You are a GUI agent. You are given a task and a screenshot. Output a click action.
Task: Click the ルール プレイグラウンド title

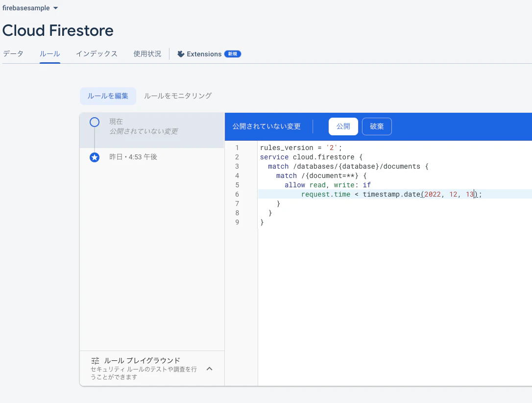click(x=142, y=360)
